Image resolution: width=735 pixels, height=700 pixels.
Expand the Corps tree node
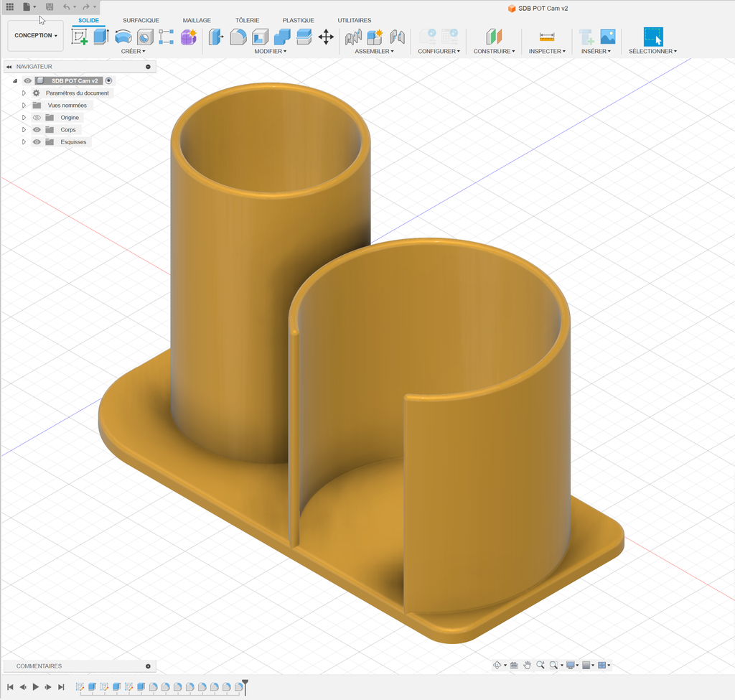coord(24,130)
